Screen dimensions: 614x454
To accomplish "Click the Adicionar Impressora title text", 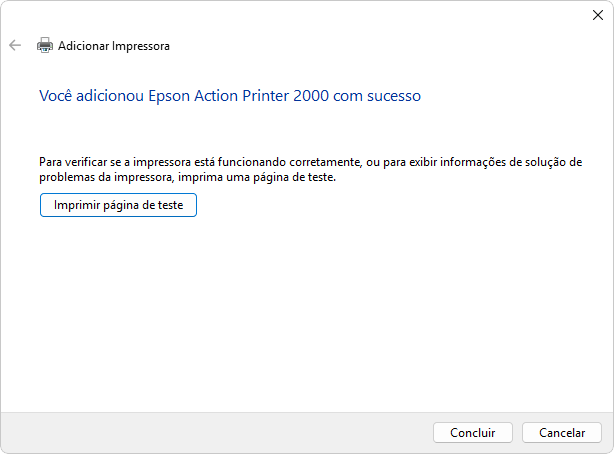I will [x=114, y=46].
